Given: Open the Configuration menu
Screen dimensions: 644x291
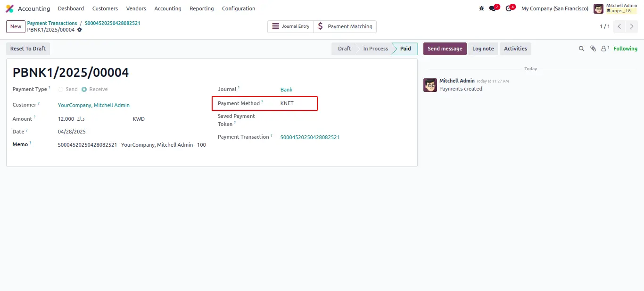Looking at the screenshot, I should click(239, 8).
